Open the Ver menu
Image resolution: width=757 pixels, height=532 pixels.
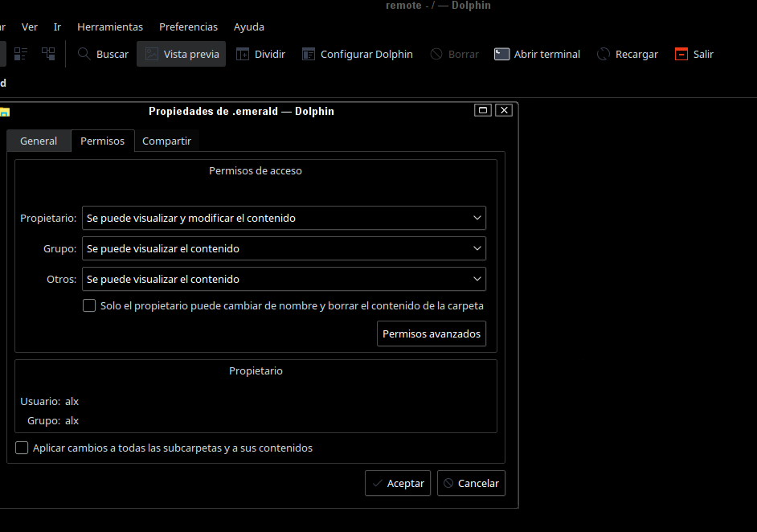coord(30,27)
